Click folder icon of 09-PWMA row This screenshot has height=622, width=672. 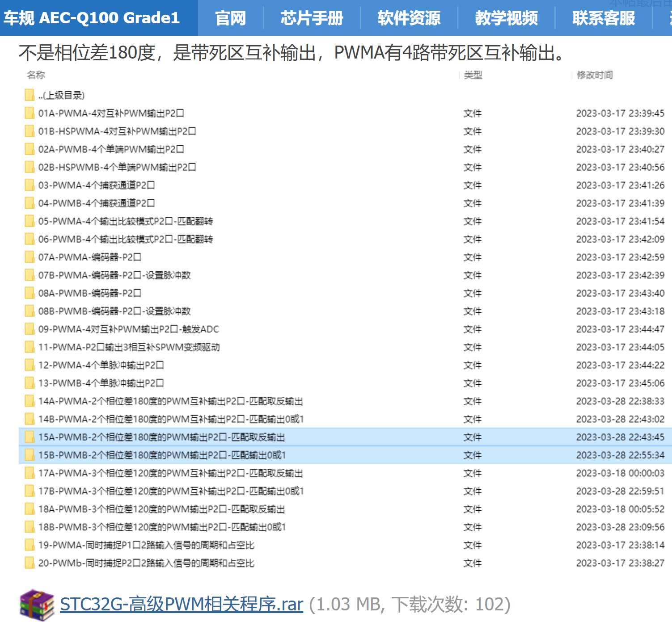[x=30, y=329]
